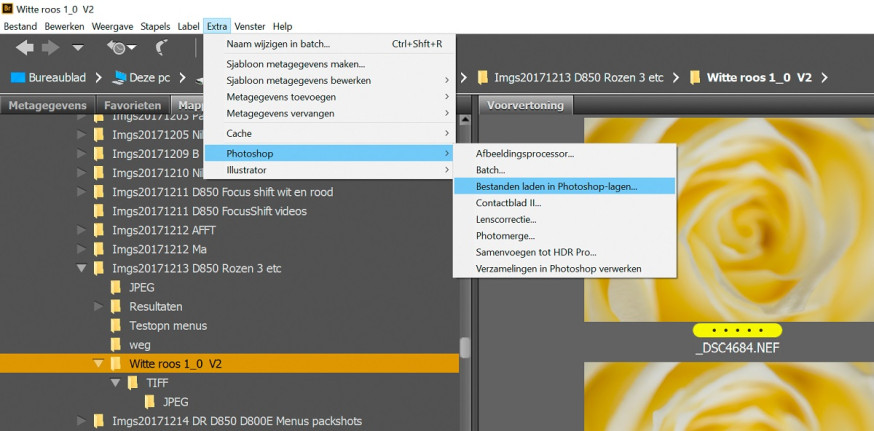Switch to the Voorvertoning tab

(x=526, y=105)
